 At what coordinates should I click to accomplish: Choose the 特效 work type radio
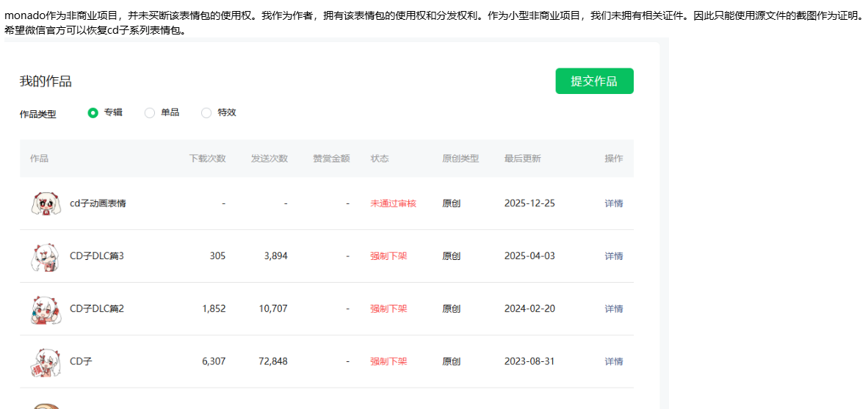[206, 113]
